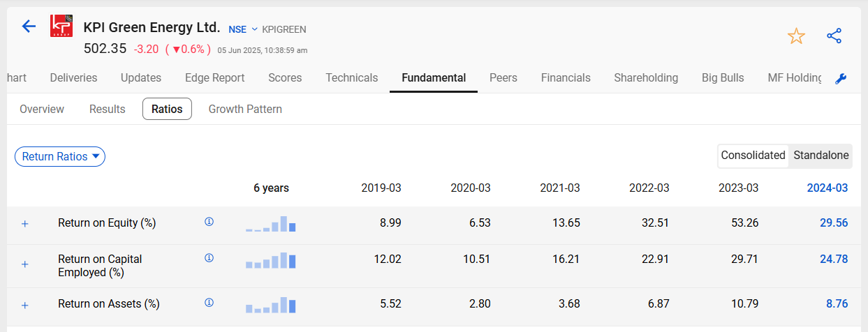The height and width of the screenshot is (332, 868).
Task: Click the 2023-03 column header
Action: (x=739, y=188)
